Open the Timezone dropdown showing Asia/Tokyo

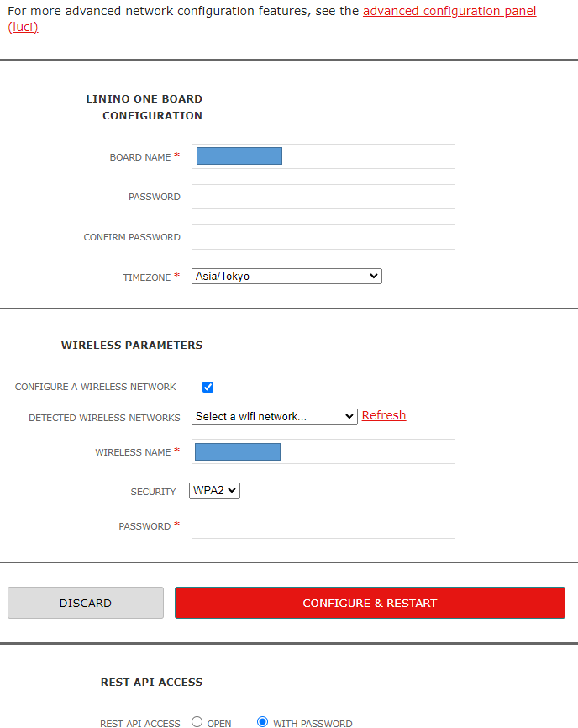click(x=287, y=276)
